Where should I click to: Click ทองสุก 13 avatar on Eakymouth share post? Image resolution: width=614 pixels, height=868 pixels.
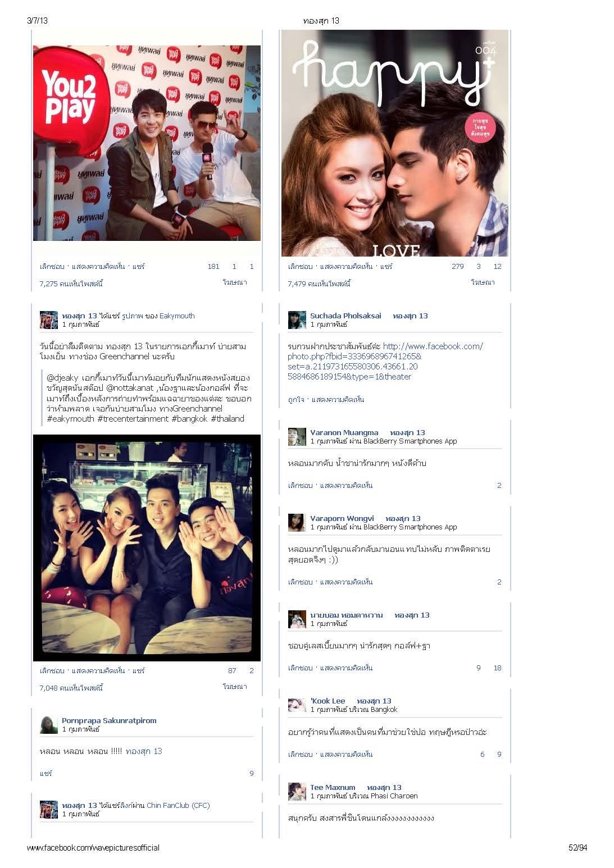coord(49,320)
